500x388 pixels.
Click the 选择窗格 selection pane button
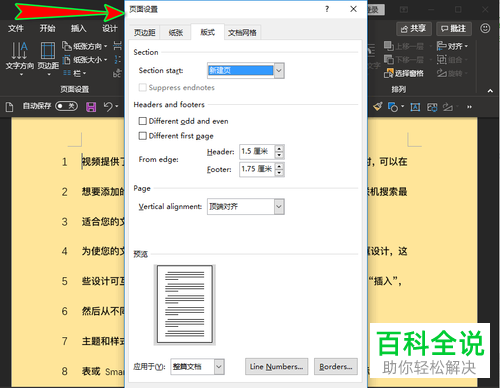[x=404, y=73]
